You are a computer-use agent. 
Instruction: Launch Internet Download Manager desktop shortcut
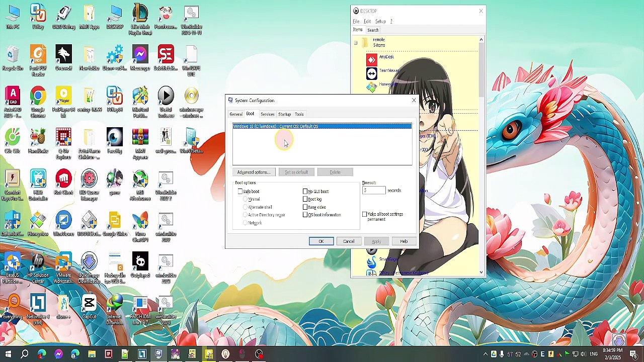click(114, 310)
